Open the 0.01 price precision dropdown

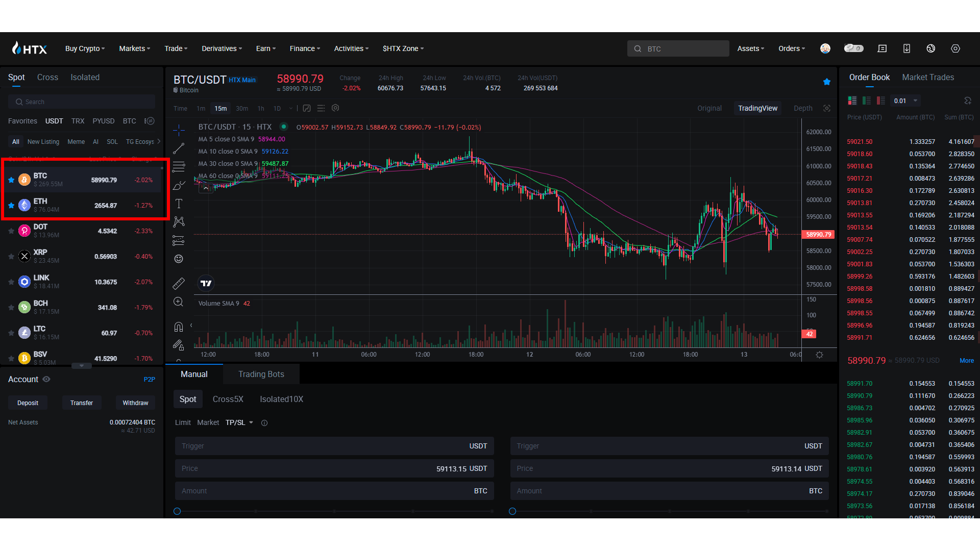(x=905, y=101)
